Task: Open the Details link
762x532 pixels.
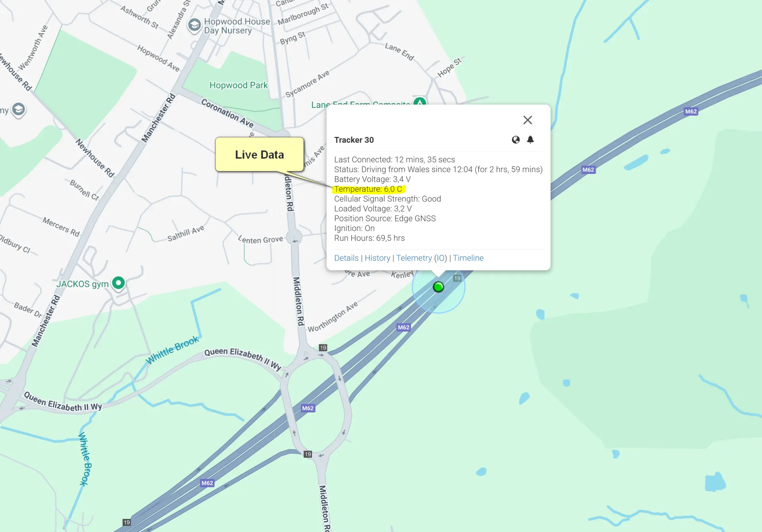Action: (346, 258)
